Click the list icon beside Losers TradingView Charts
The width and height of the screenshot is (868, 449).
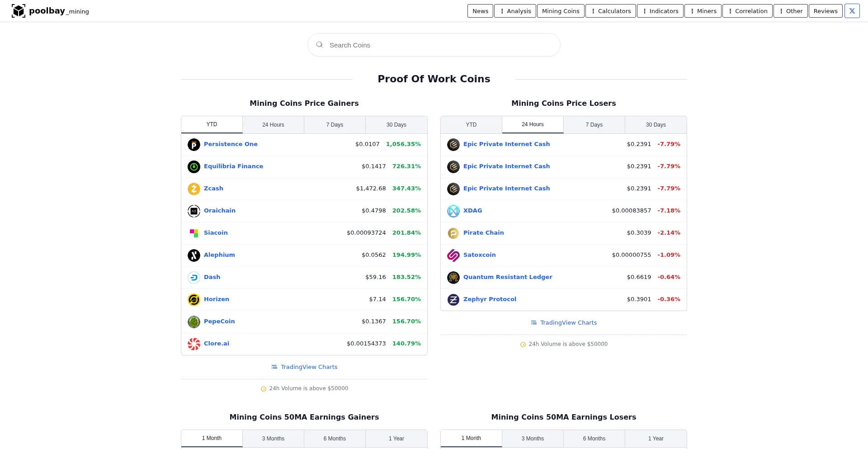534,323
